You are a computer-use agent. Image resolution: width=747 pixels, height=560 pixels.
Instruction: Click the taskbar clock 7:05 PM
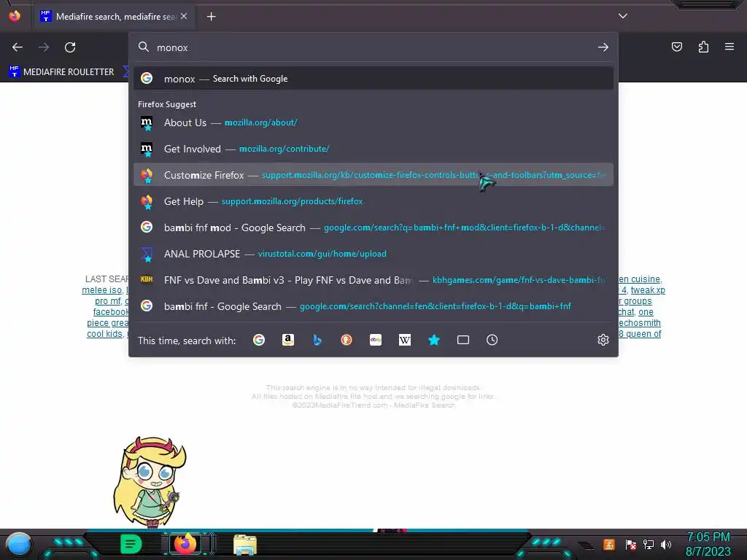708,537
